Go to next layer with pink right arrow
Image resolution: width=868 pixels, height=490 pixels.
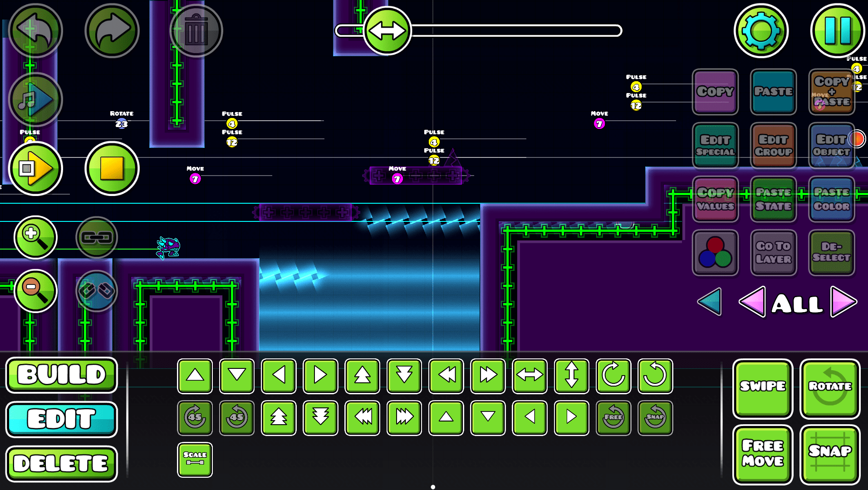(843, 301)
